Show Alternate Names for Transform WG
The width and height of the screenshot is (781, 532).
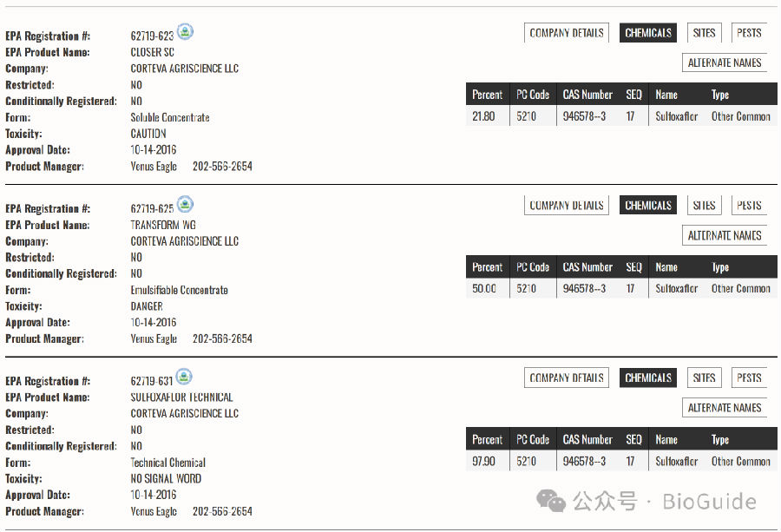click(725, 235)
